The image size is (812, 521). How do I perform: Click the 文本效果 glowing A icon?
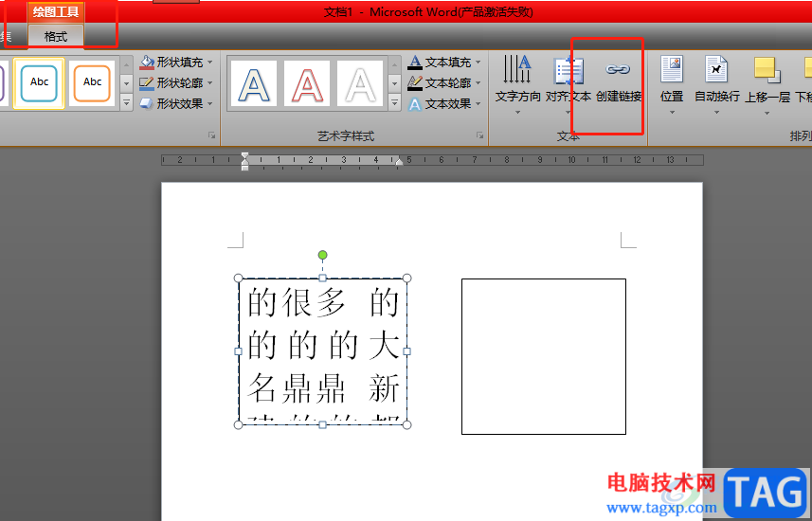pyautogui.click(x=415, y=104)
